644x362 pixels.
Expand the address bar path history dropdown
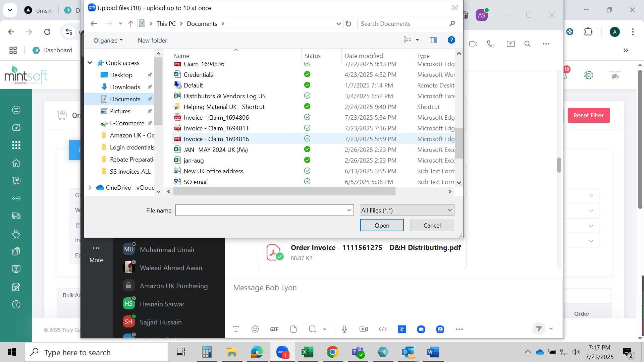pyautogui.click(x=338, y=24)
